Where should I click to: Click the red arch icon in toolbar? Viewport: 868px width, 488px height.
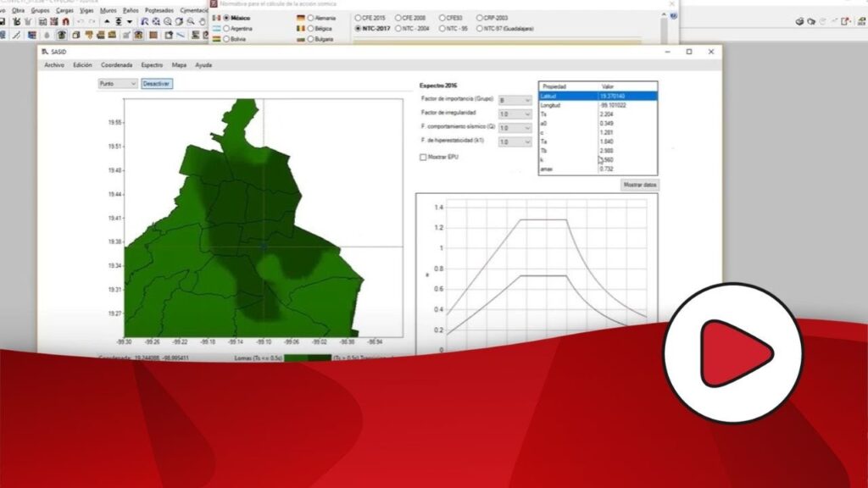(x=65, y=21)
